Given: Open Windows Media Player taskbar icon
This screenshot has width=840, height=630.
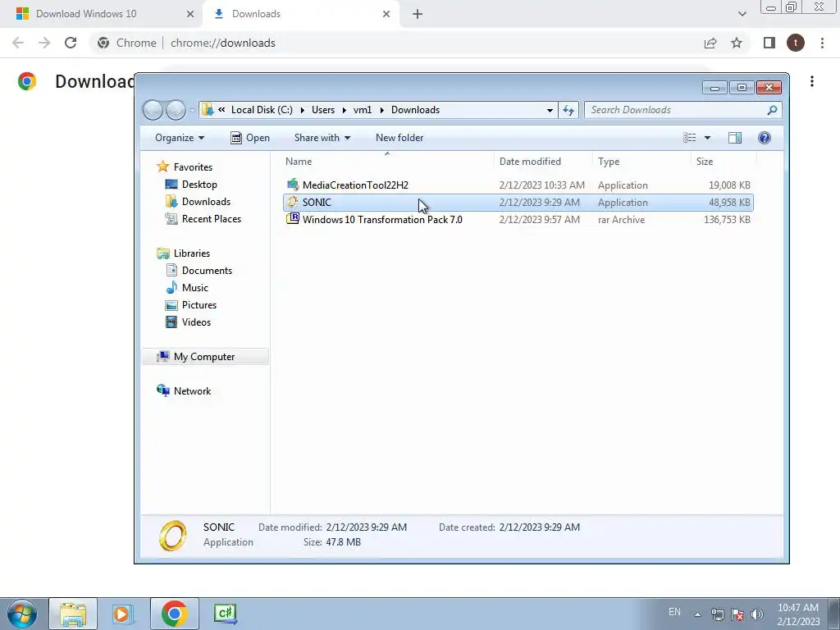Looking at the screenshot, I should coord(122,614).
